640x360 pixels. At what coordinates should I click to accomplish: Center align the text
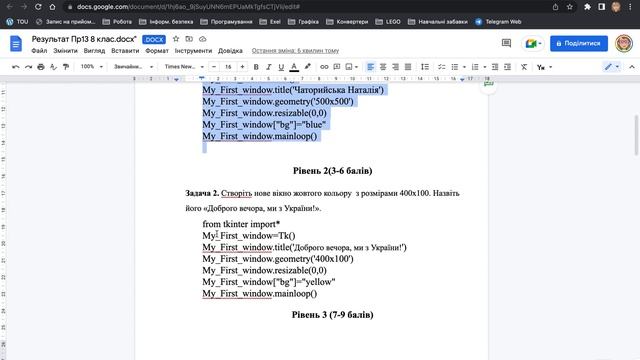tap(383, 67)
